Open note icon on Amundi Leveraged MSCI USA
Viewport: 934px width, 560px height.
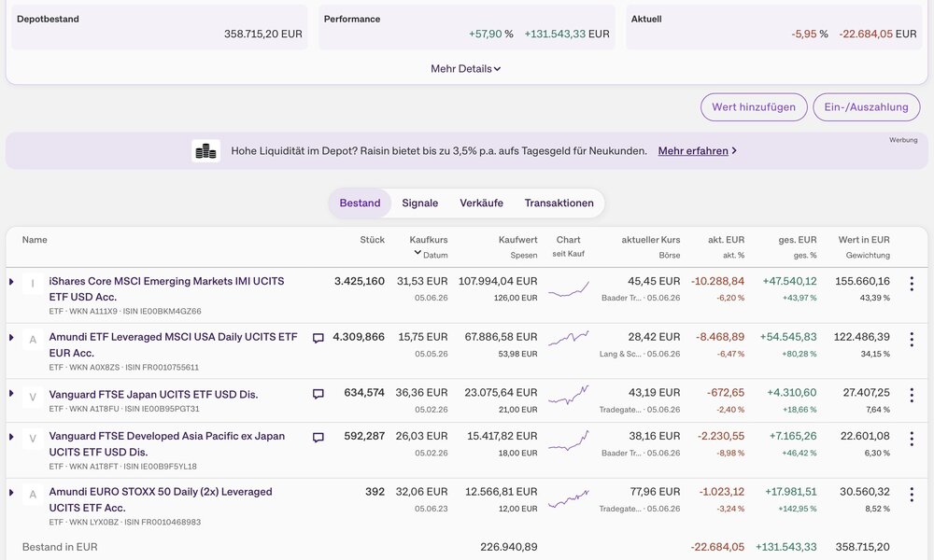[318, 338]
